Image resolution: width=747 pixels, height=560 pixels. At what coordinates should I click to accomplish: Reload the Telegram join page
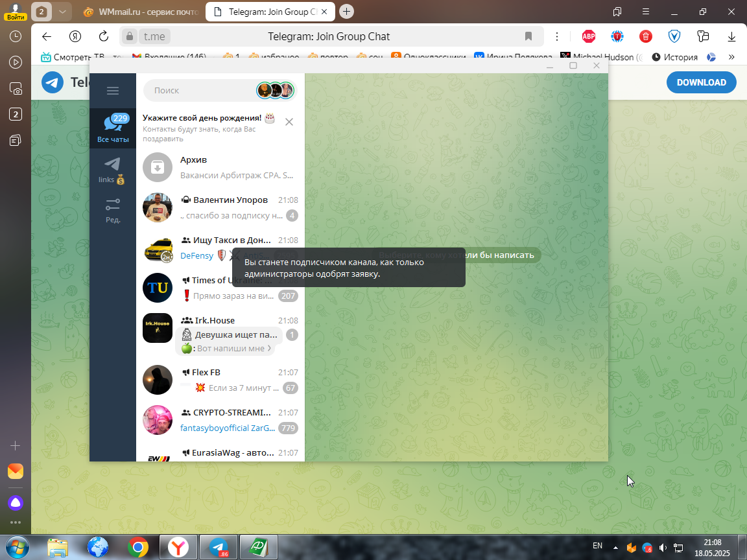(x=103, y=37)
